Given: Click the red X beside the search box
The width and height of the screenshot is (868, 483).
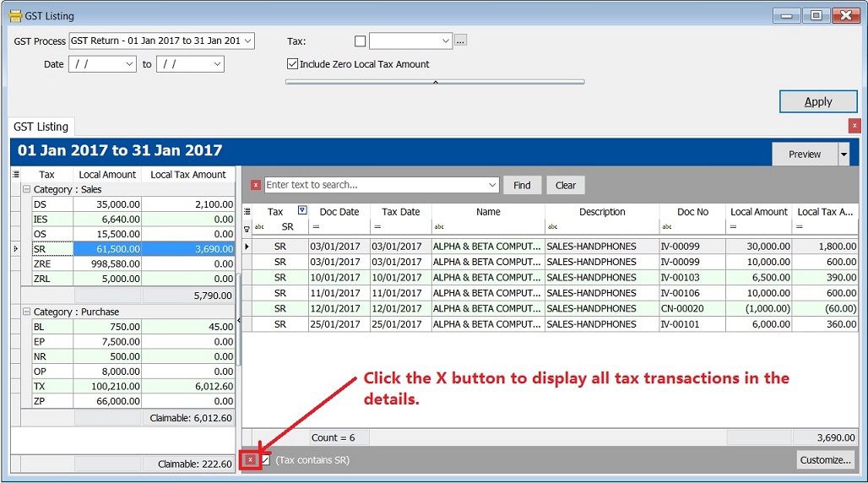Looking at the screenshot, I should click(x=256, y=185).
